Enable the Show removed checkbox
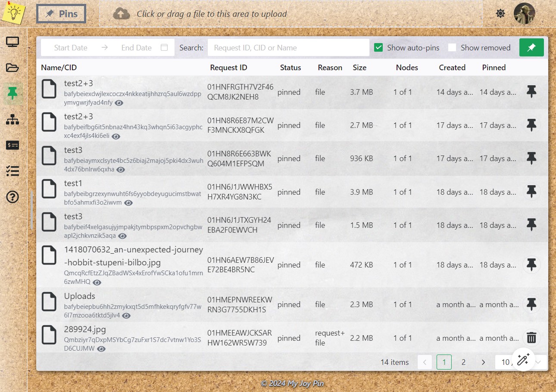Image resolution: width=556 pixels, height=392 pixels. tap(452, 48)
